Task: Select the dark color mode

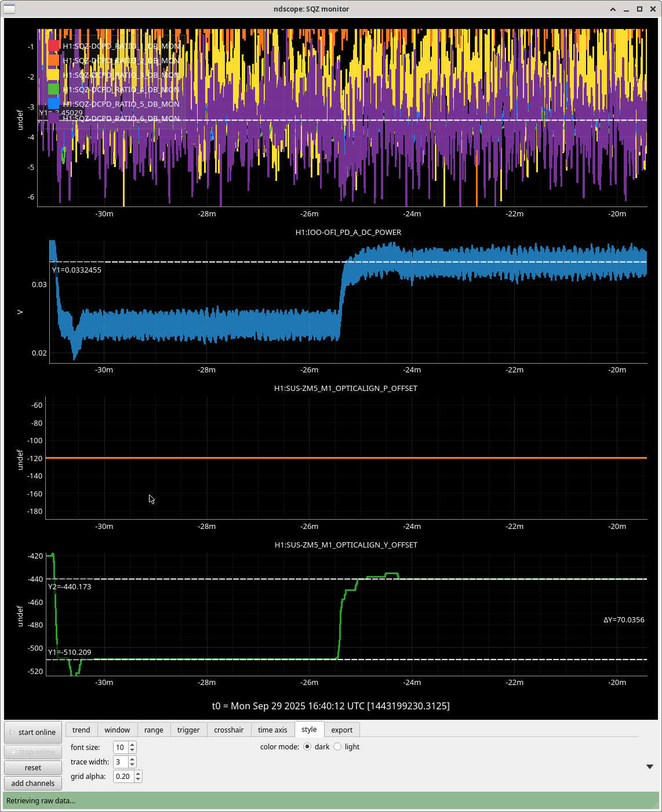Action: click(x=307, y=747)
